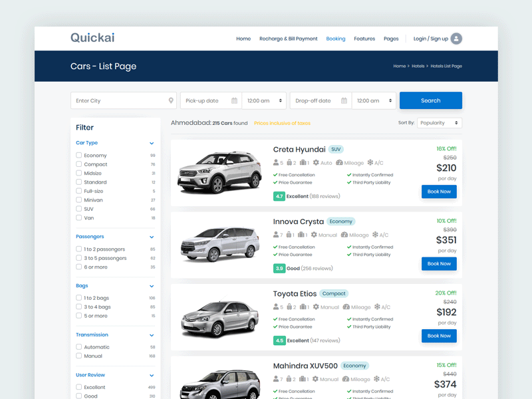Click the SUV tag next to Creta Hyundai
The height and width of the screenshot is (399, 532).
click(x=336, y=149)
